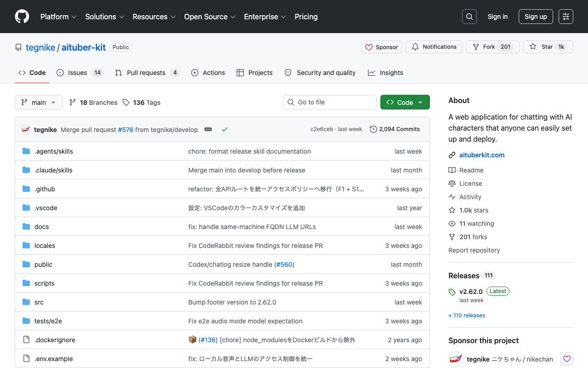Switch to the Projects tab

pos(254,73)
